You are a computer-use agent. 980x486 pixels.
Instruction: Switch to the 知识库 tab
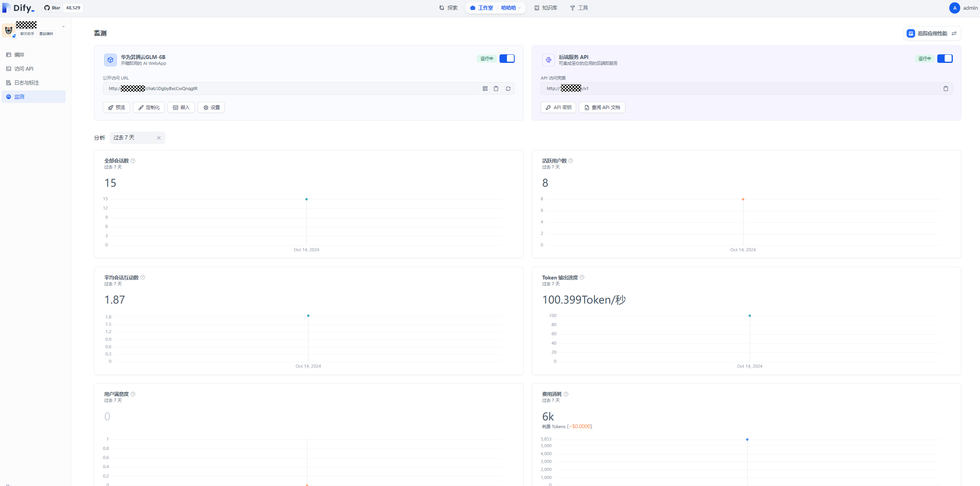[x=545, y=8]
